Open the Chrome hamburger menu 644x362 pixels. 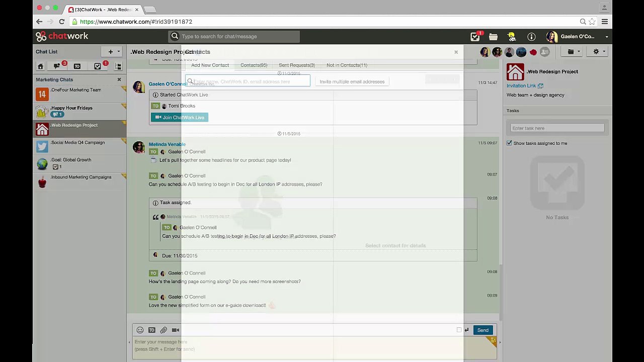click(x=605, y=22)
